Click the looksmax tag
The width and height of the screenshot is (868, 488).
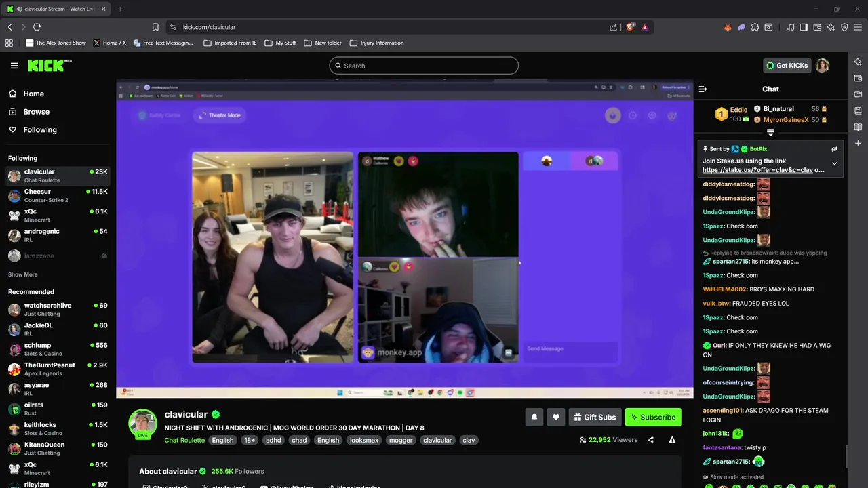click(x=364, y=440)
